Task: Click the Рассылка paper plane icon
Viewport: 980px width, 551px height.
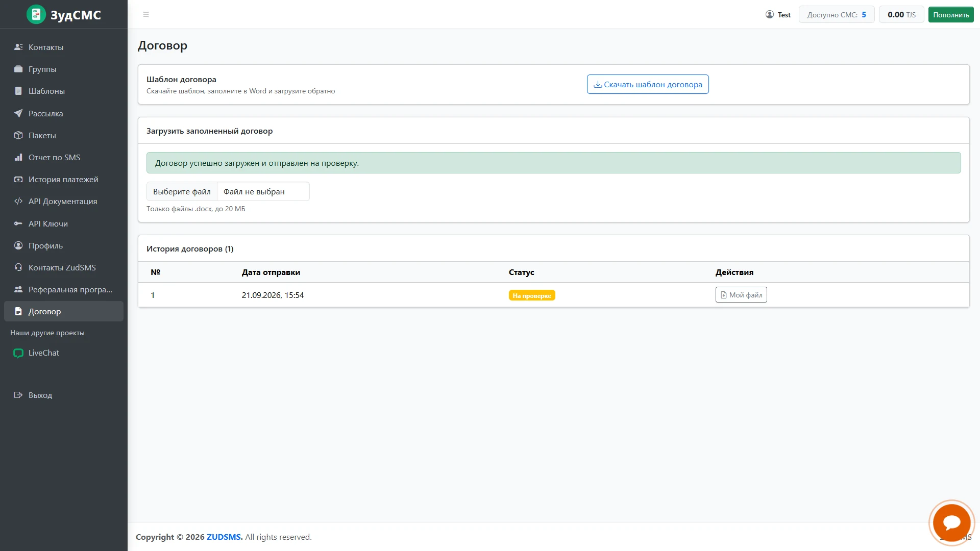Action: [x=18, y=113]
